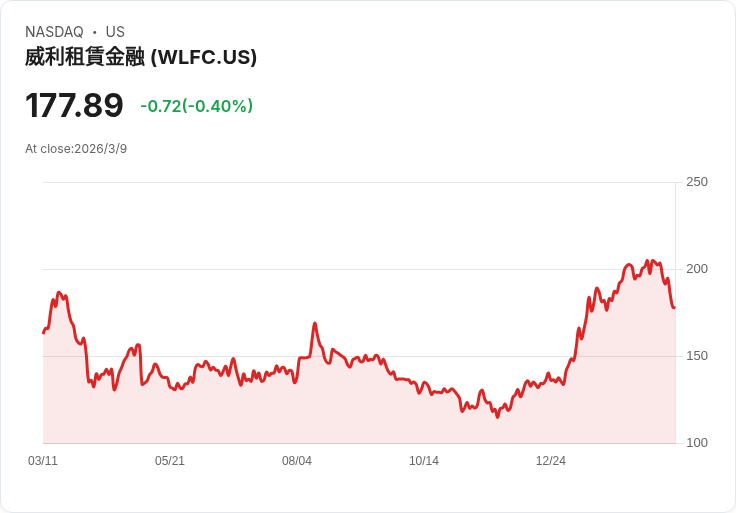Click the price change -0.72(-0.40%)
This screenshot has height=513, width=736.
pos(197,106)
